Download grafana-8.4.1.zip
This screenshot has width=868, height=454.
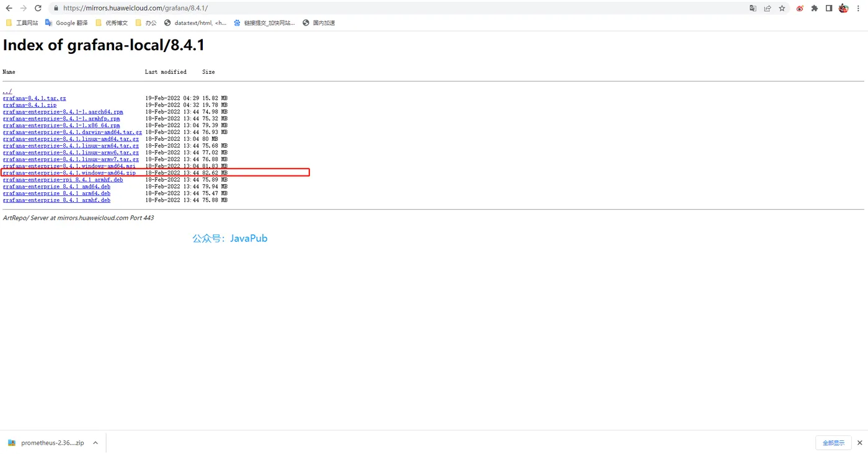pos(29,105)
